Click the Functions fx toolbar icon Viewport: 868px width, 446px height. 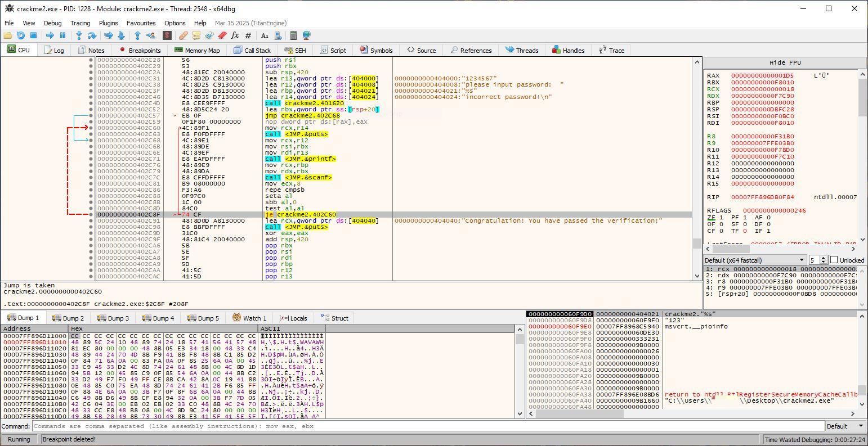[x=235, y=35]
